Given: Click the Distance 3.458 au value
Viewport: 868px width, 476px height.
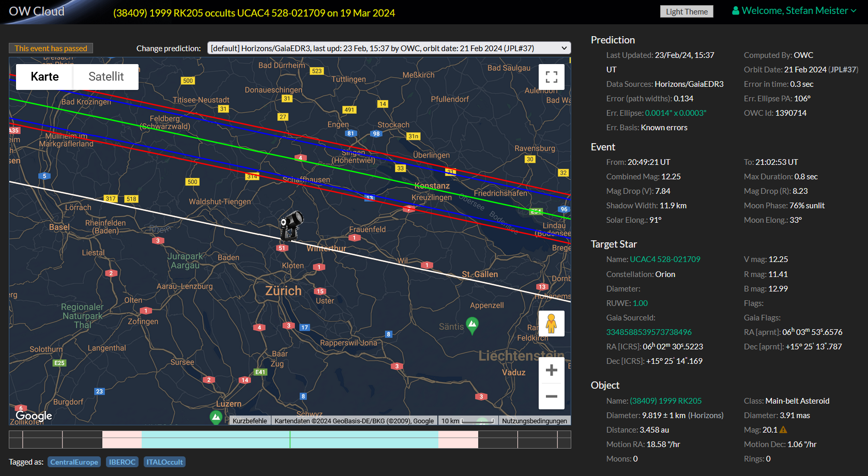Looking at the screenshot, I should pyautogui.click(x=654, y=430).
